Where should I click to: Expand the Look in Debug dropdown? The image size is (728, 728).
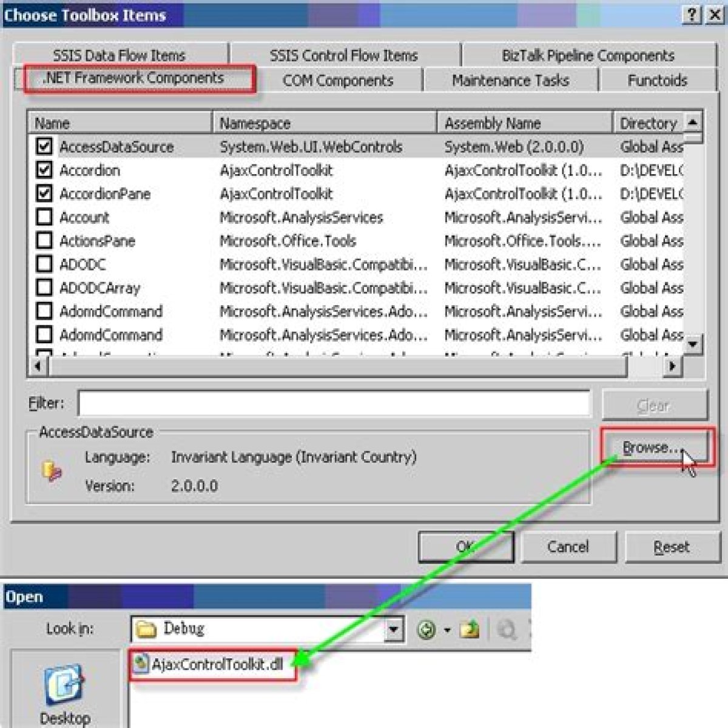394,630
